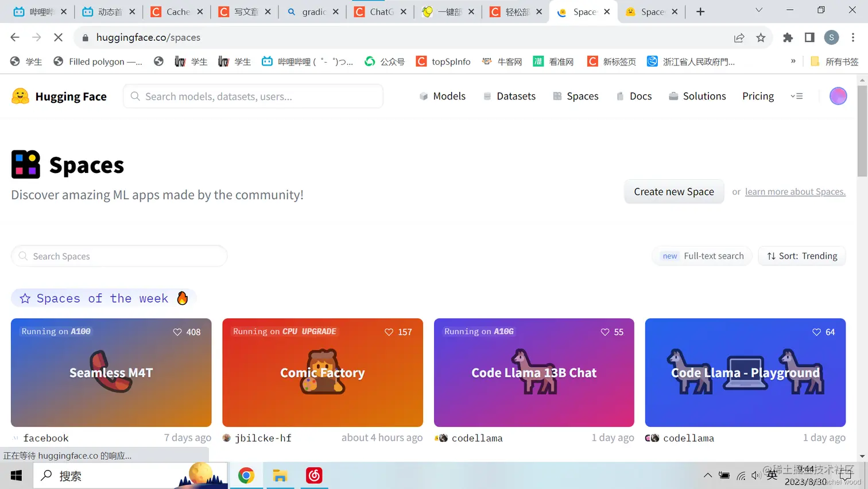Image resolution: width=868 pixels, height=489 pixels.
Task: Open the Filled polygon bookmark
Action: coord(98,61)
